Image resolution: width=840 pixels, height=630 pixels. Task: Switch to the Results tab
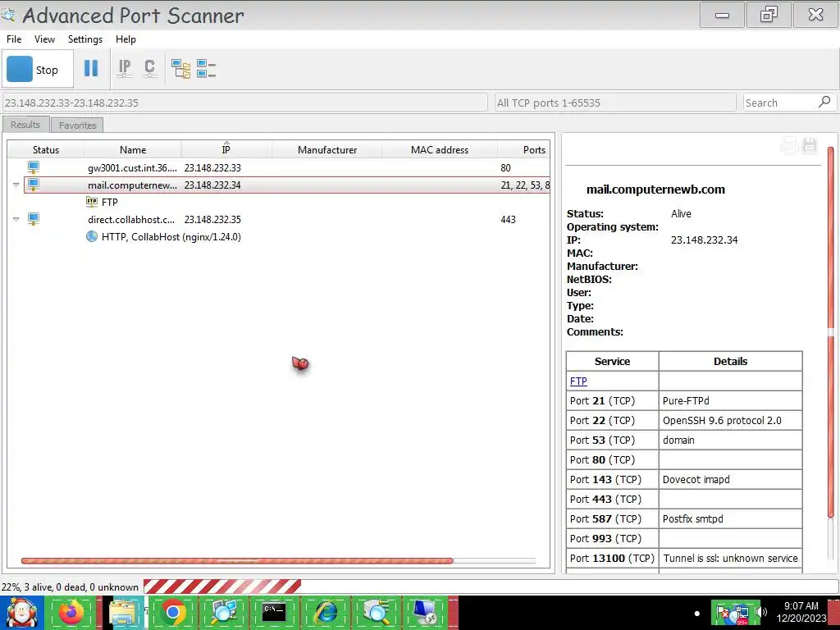pyautogui.click(x=25, y=125)
